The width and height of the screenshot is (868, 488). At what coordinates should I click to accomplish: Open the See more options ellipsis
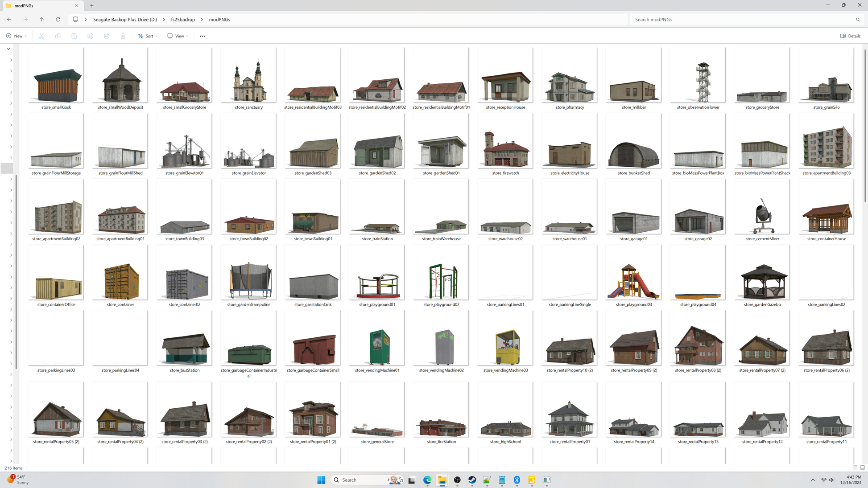click(x=203, y=36)
